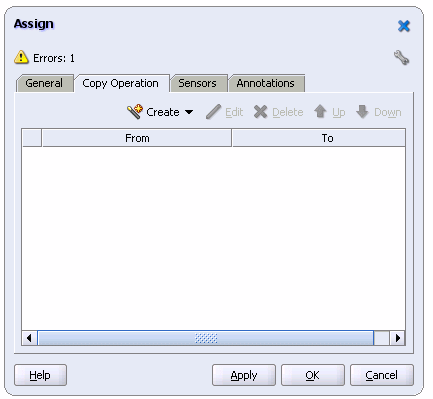Click the Apply button
This screenshot has width=433, height=399.
click(x=244, y=375)
